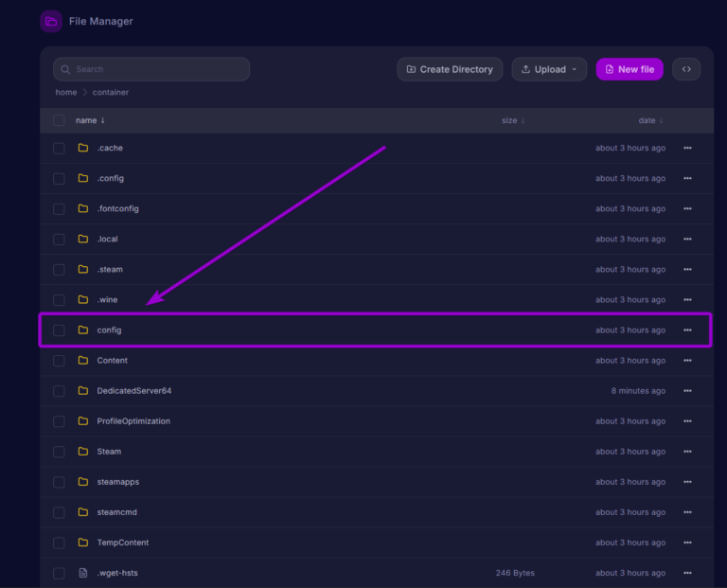Image resolution: width=727 pixels, height=588 pixels.
Task: Click into the Search input field
Action: point(151,69)
